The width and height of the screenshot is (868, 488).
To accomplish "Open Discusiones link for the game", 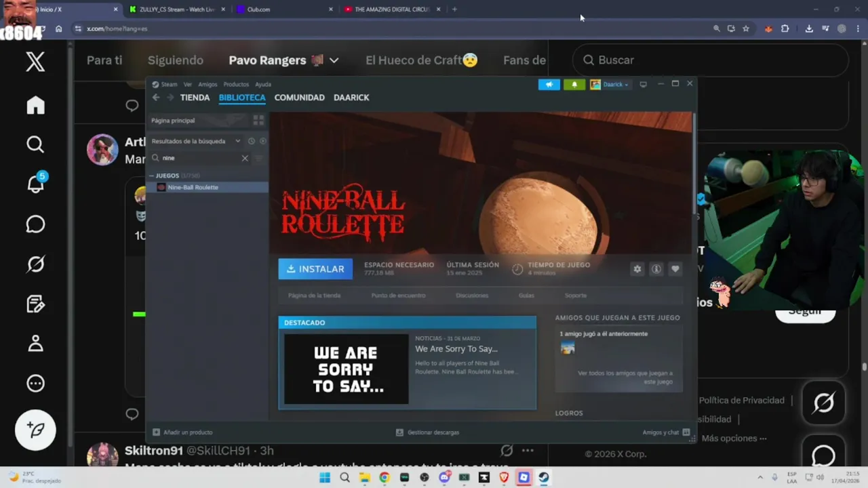I will click(x=472, y=296).
